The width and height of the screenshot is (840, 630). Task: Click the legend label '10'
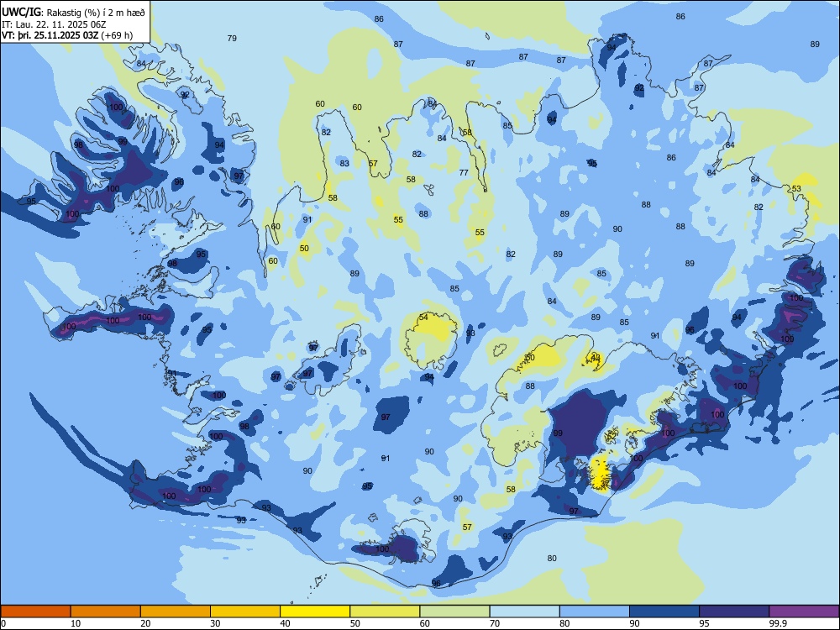[x=76, y=623]
